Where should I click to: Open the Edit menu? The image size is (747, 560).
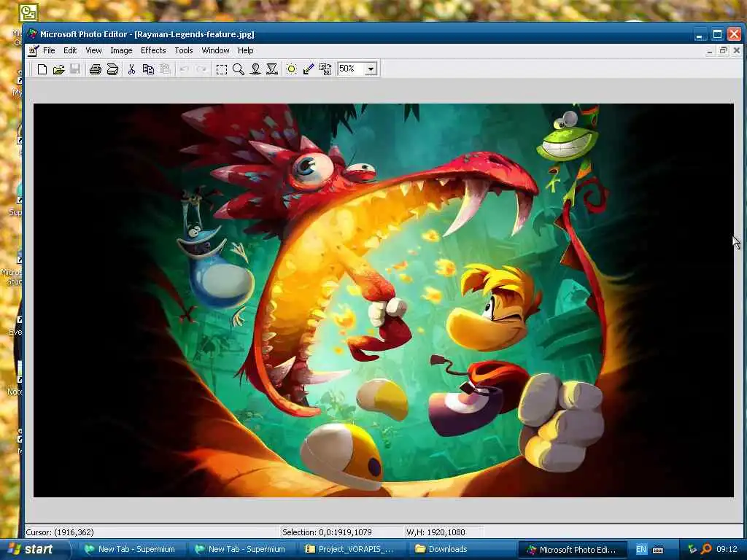[x=70, y=50]
